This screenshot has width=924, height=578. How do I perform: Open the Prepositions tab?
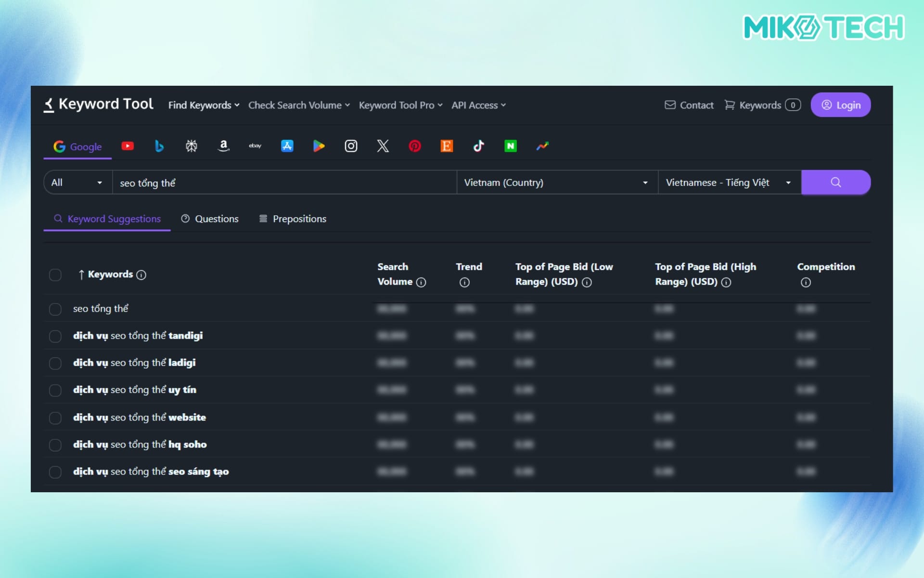click(293, 219)
